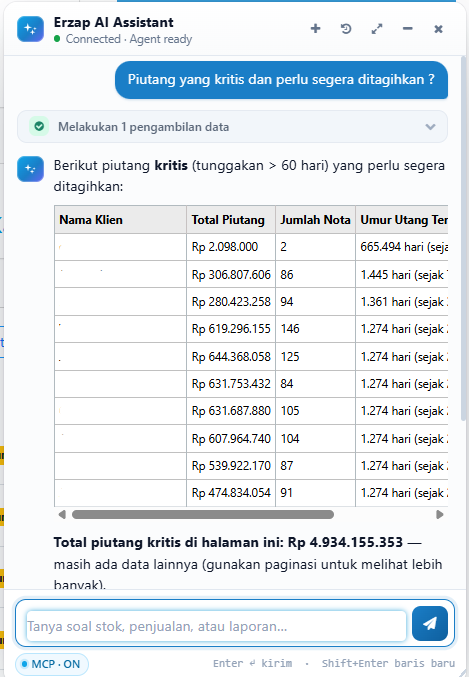Click the Jumlah Nota cell '86'
This screenshot has height=677, width=469.
click(x=315, y=275)
